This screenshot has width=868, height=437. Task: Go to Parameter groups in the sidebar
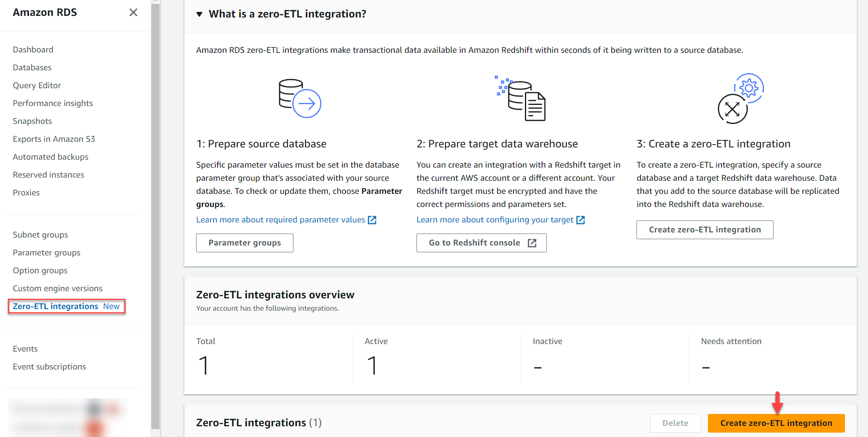click(x=46, y=252)
